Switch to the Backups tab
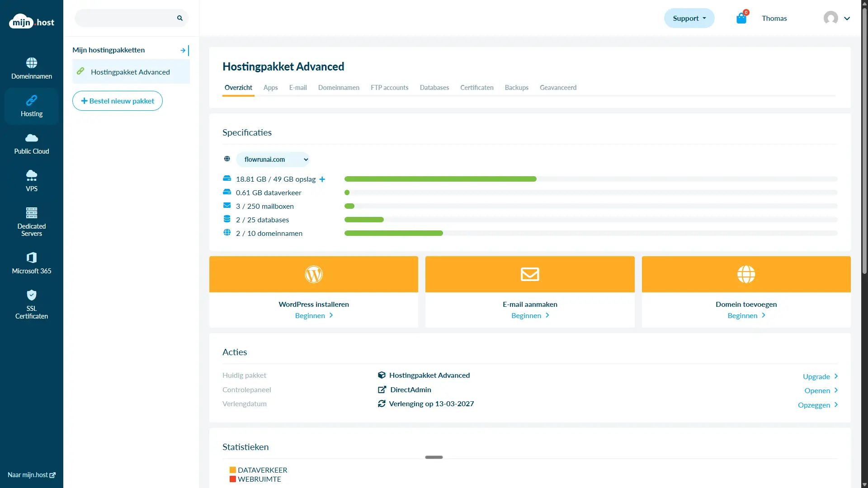The height and width of the screenshot is (488, 868). [516, 88]
